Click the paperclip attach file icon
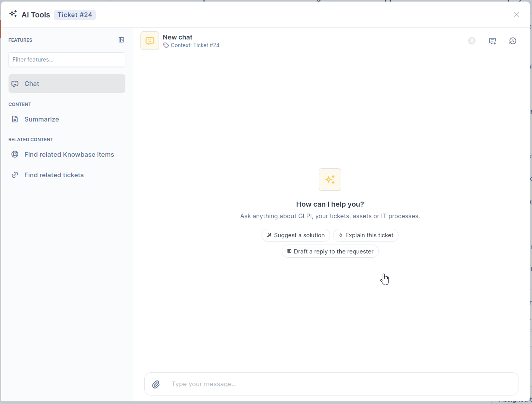This screenshot has height=404, width=532. [x=156, y=384]
